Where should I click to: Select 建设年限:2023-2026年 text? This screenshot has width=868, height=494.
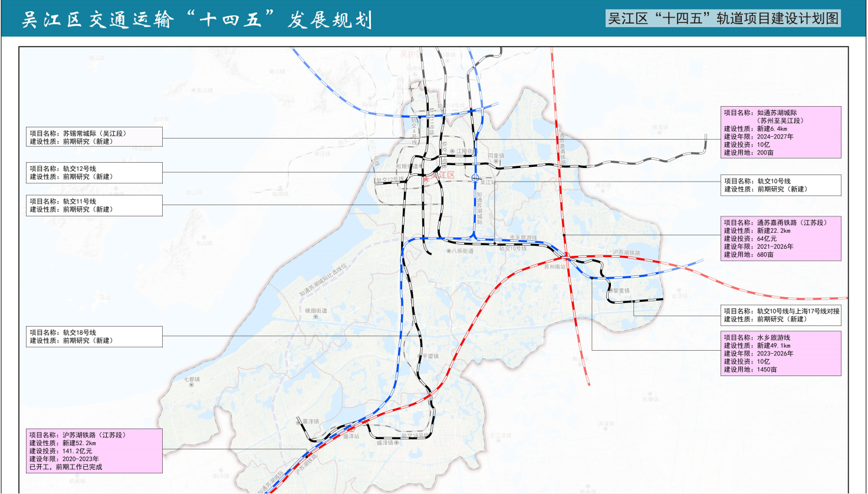pyautogui.click(x=758, y=354)
